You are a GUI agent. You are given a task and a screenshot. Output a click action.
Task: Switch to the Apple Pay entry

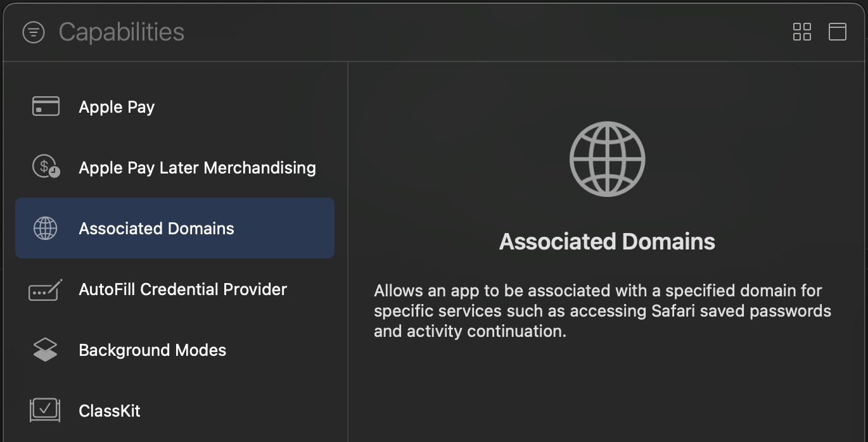[x=117, y=106]
